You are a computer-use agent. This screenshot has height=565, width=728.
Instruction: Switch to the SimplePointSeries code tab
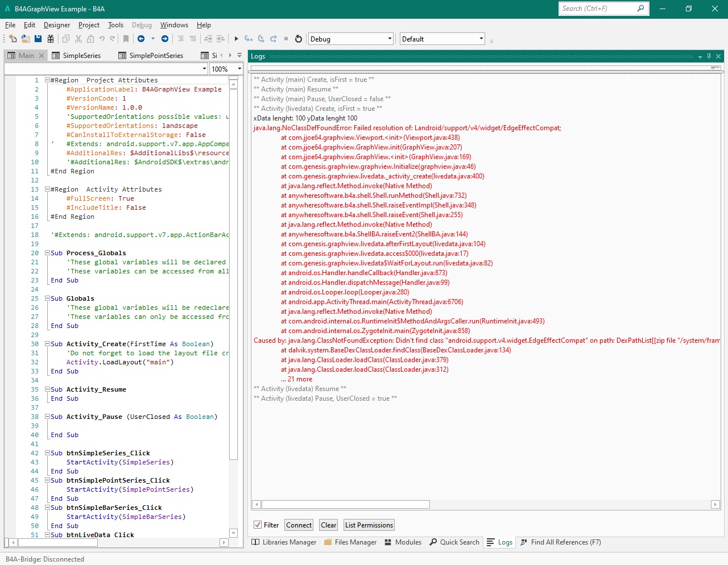point(151,56)
